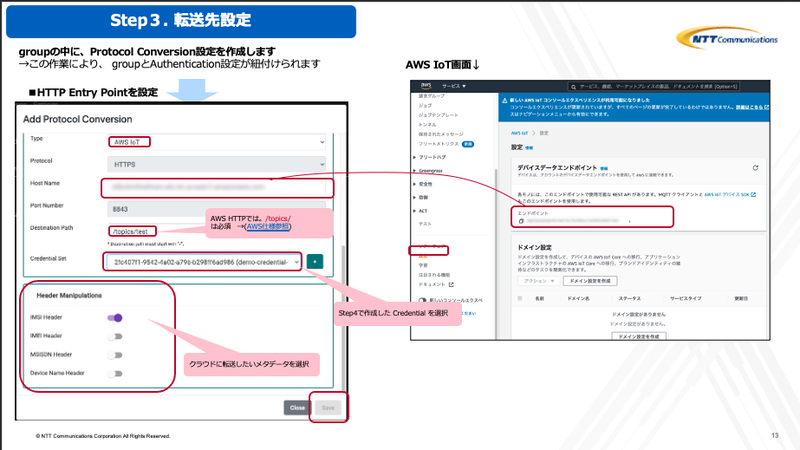Click the Close button in dialog

coord(297,408)
